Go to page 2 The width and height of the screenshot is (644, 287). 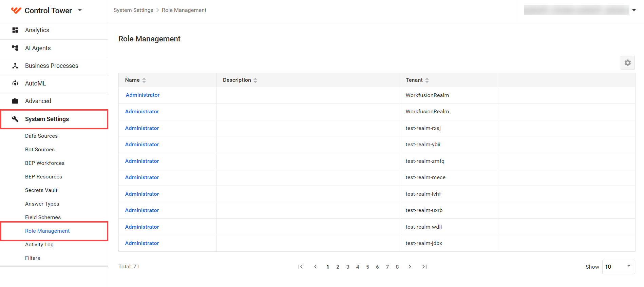[338, 267]
